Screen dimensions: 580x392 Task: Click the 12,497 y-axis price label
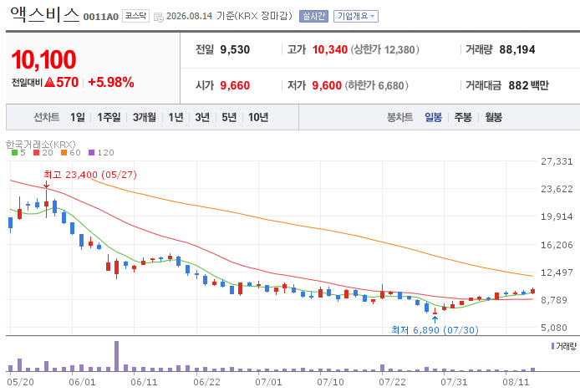(557, 272)
